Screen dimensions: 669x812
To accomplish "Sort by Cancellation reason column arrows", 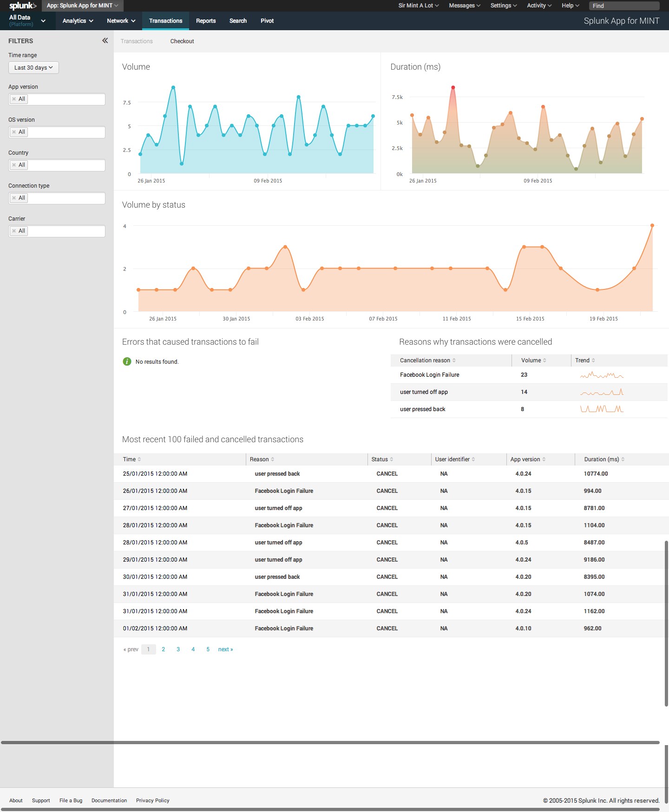I will click(454, 360).
